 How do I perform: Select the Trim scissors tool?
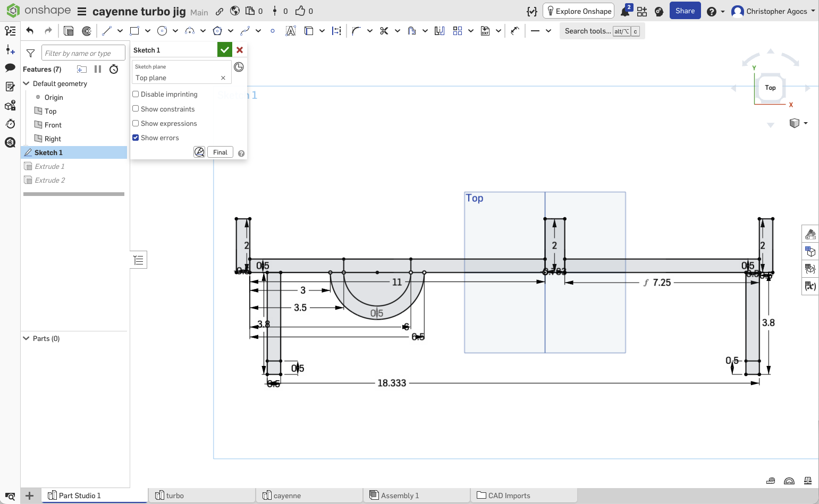click(x=384, y=31)
